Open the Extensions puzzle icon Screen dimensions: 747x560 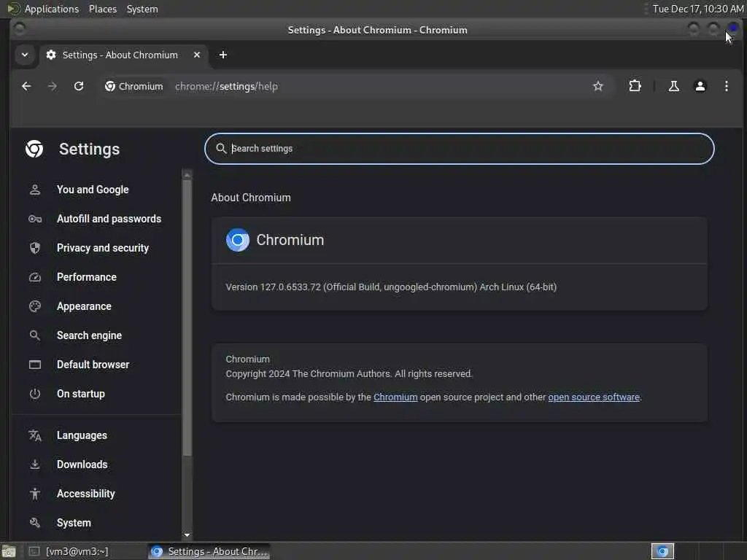coord(635,86)
